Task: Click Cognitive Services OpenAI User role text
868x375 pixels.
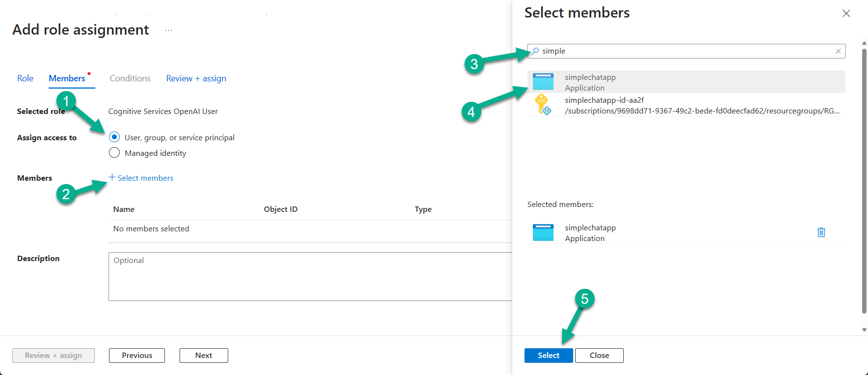Action: pyautogui.click(x=163, y=112)
